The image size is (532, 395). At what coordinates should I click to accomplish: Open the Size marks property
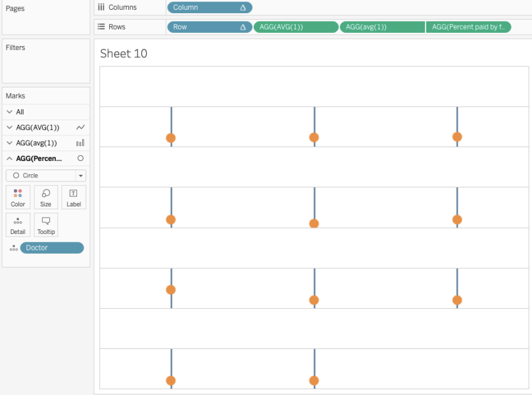coord(45,197)
